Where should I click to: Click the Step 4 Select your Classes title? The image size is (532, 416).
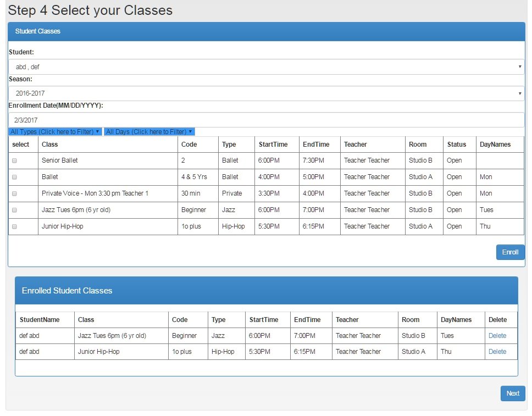pos(90,10)
